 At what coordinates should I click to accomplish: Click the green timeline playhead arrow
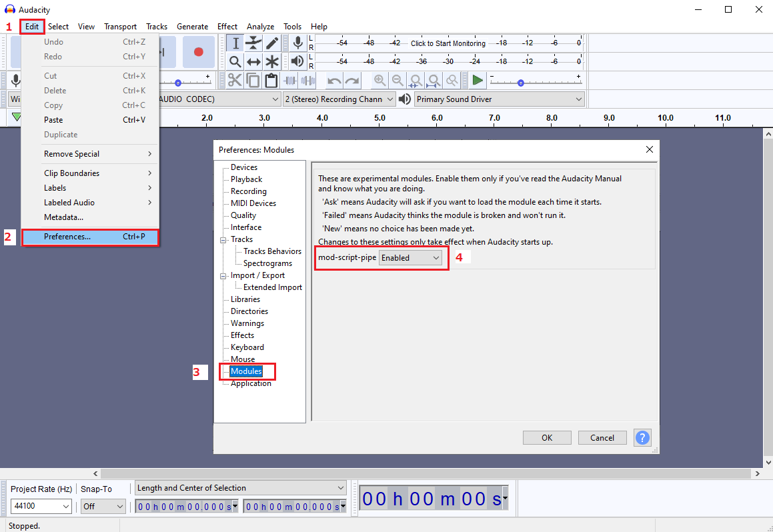point(16,117)
